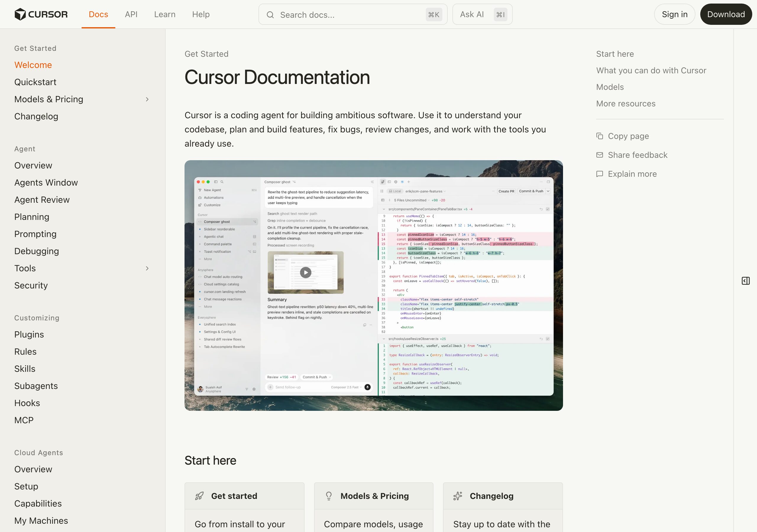This screenshot has height=532, width=757.
Task: Click the Download button
Action: click(726, 14)
